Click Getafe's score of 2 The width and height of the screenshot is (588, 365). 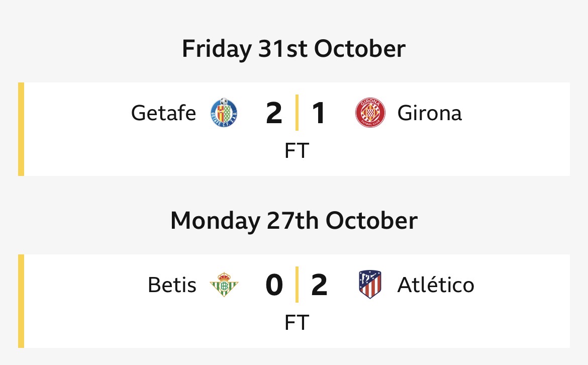(x=274, y=113)
